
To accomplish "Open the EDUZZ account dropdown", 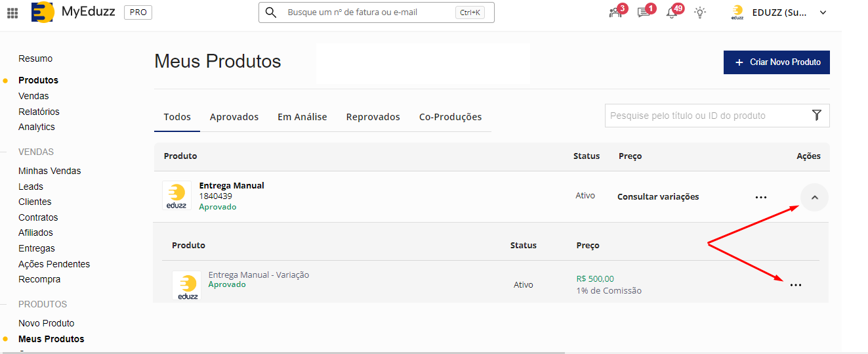I will pos(779,12).
